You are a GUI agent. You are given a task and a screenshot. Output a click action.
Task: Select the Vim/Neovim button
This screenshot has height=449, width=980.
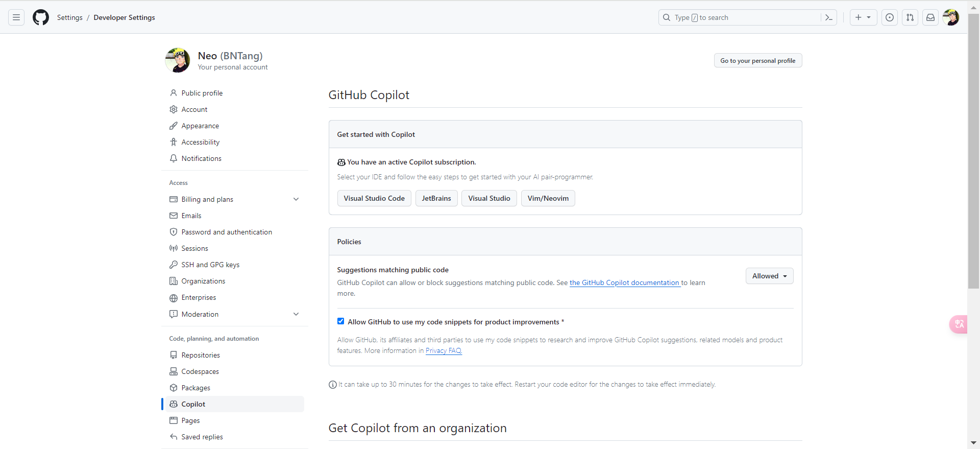pyautogui.click(x=548, y=198)
